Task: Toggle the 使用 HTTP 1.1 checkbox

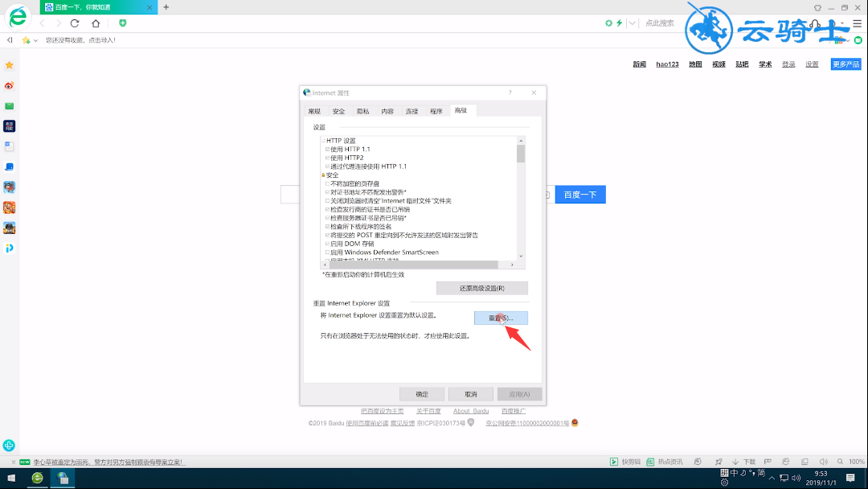Action: 328,150
